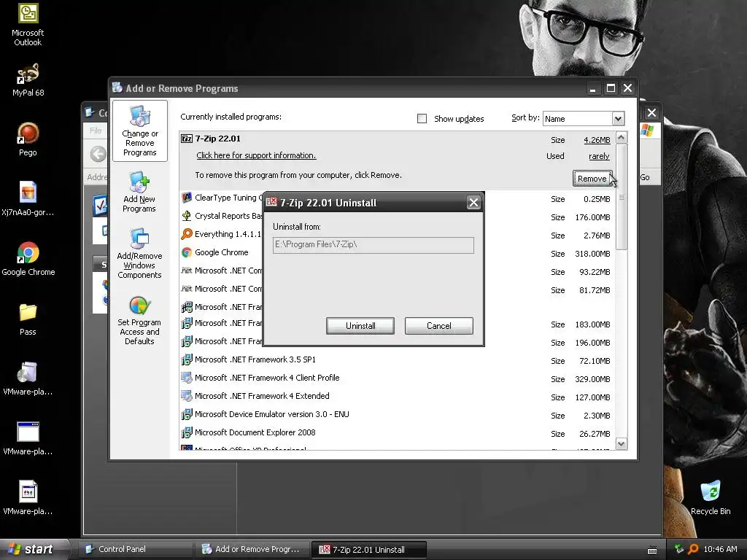Select Add New Programs icon
The image size is (747, 560).
point(139,192)
